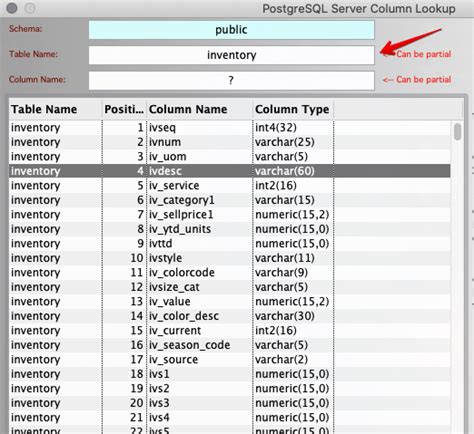
Task: Select the iv_season_code row
Action: click(229, 345)
